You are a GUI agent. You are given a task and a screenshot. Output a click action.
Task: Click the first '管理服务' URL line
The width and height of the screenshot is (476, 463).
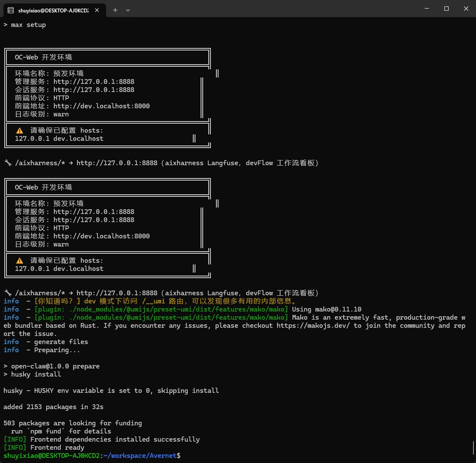point(74,82)
